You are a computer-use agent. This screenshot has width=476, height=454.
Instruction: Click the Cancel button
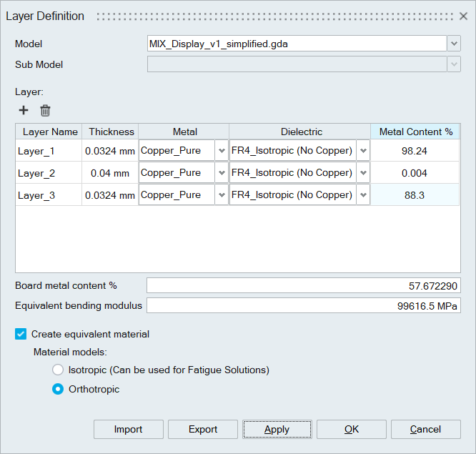pos(425,429)
